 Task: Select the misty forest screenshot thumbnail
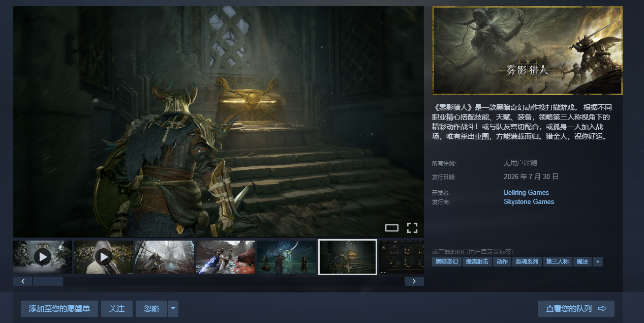[165, 257]
